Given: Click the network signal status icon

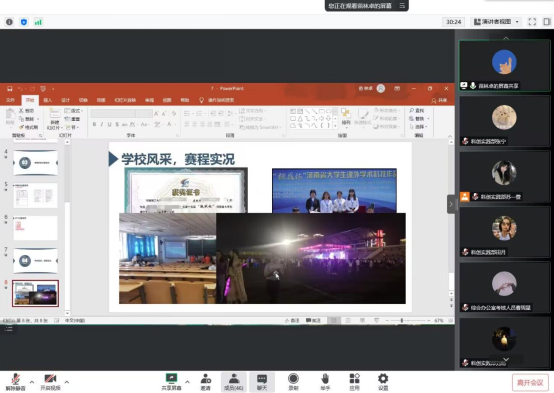Looking at the screenshot, I should (38, 22).
